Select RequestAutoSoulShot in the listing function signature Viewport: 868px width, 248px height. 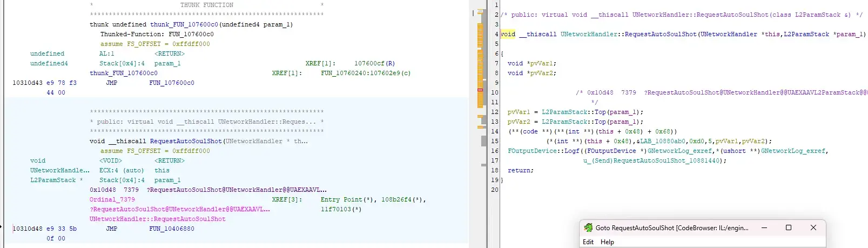click(186, 141)
